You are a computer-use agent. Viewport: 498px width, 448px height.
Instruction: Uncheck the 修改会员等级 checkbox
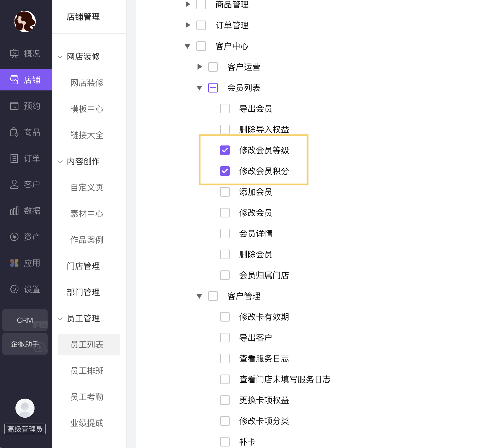tap(225, 150)
